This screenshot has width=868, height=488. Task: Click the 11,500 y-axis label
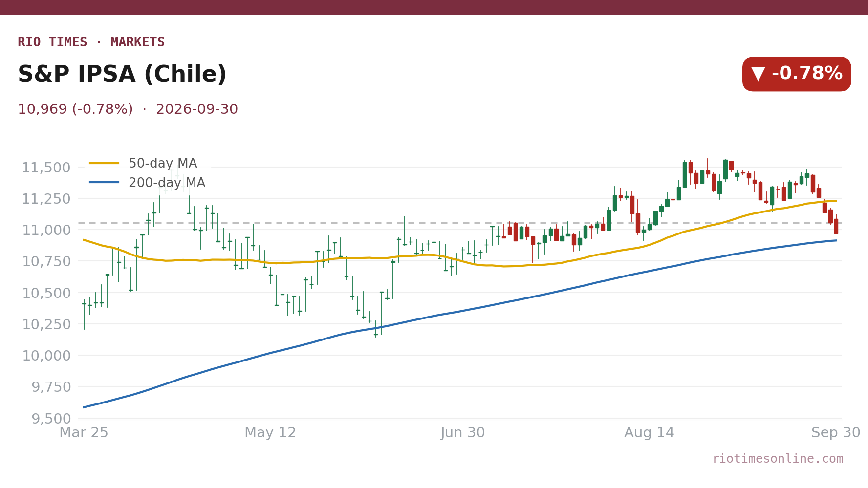click(x=46, y=168)
